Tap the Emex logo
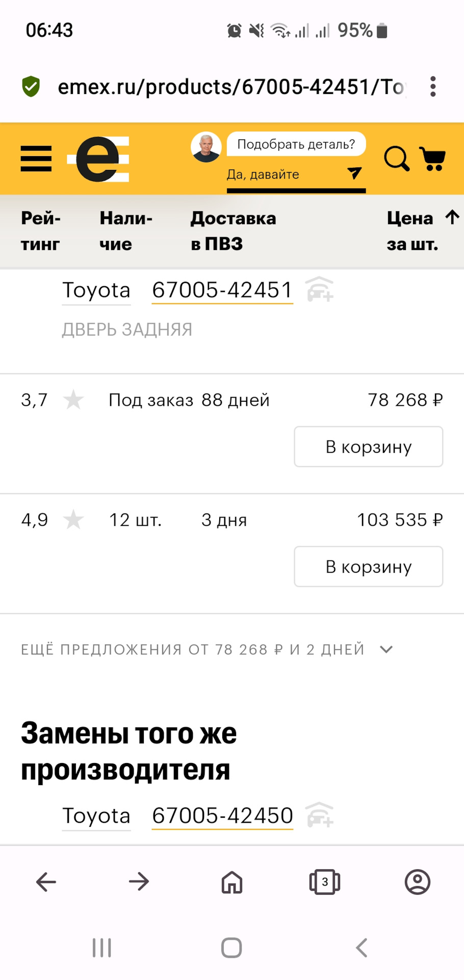464x980 pixels. [98, 159]
